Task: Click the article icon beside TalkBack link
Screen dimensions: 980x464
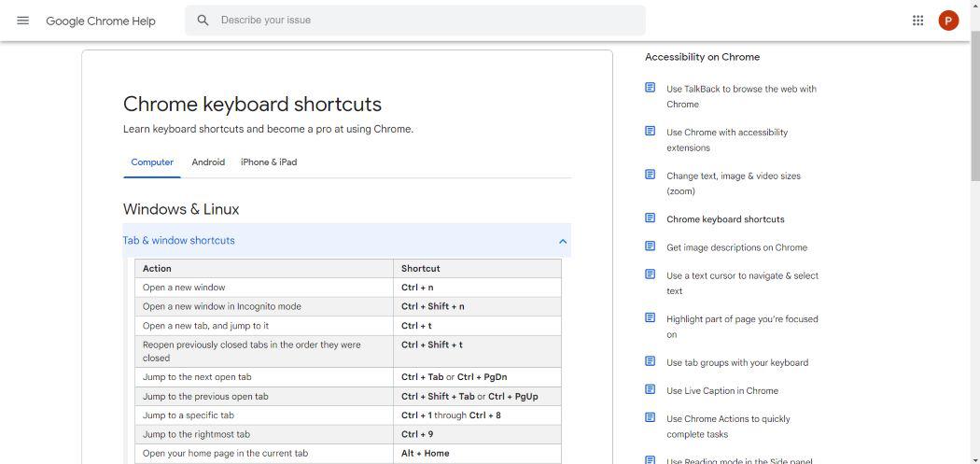Action: 651,88
